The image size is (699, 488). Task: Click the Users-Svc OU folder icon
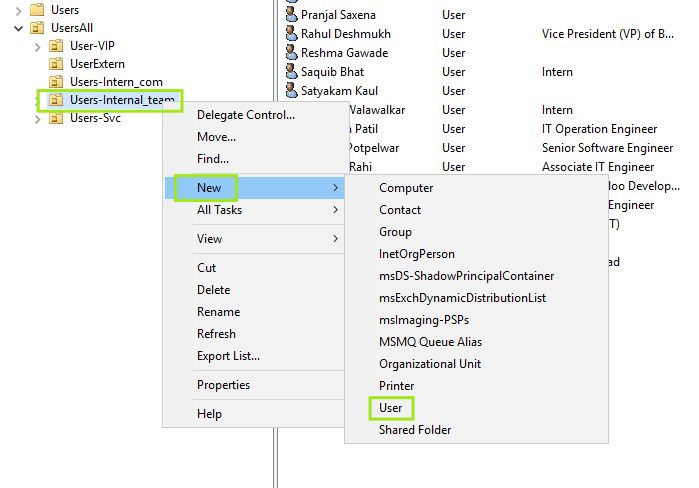coord(56,118)
